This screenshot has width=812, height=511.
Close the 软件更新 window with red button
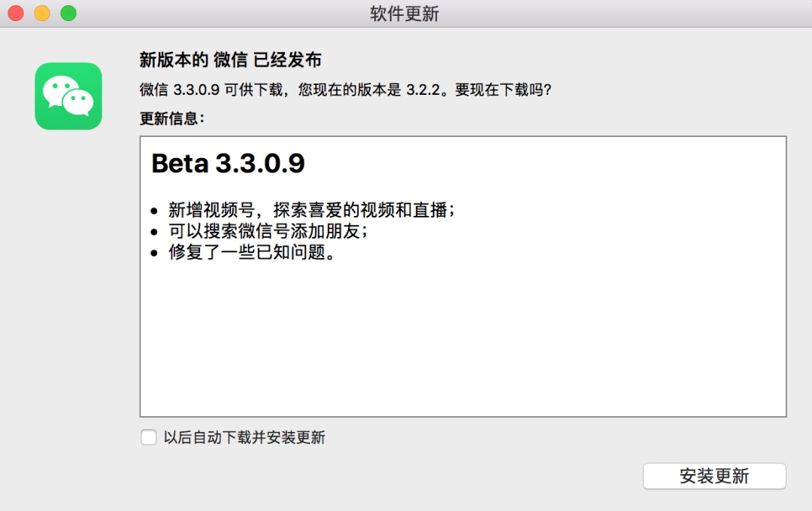16,13
